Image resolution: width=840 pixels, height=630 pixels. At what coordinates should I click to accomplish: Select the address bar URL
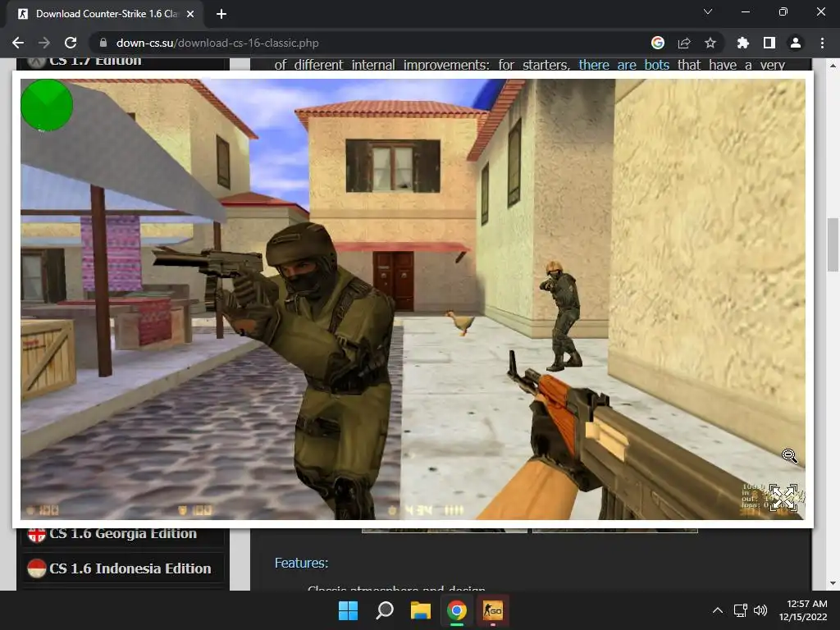[217, 43]
